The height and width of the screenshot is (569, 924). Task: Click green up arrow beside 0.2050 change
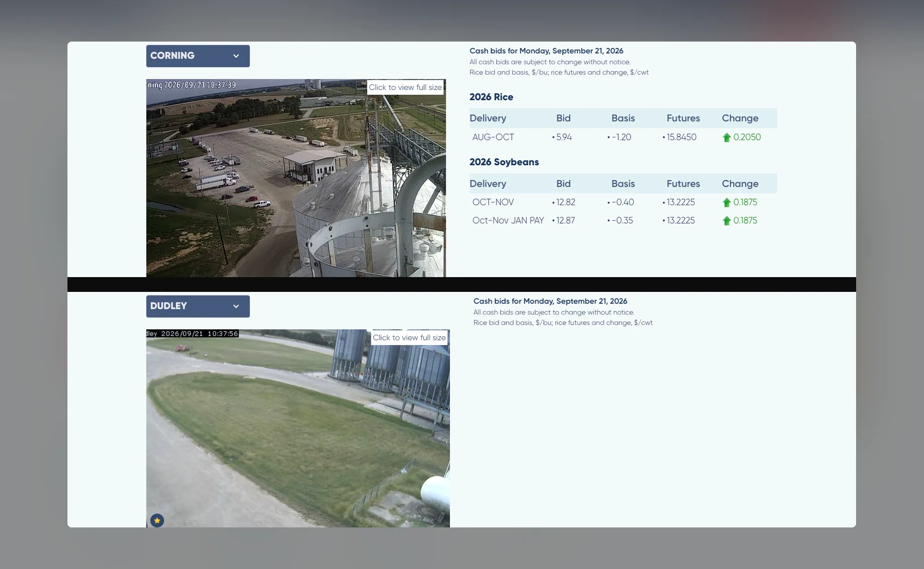point(727,137)
